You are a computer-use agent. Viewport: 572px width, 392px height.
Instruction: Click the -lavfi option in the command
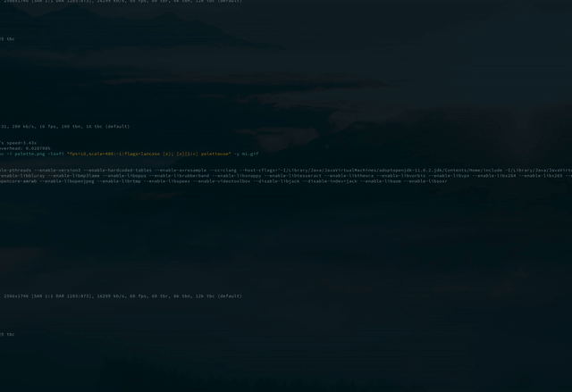coord(52,154)
